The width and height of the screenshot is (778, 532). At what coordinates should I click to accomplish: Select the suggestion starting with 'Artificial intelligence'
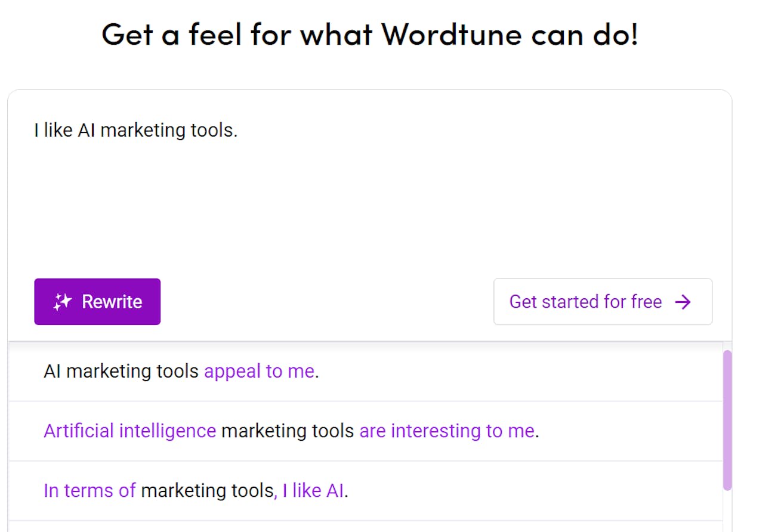pyautogui.click(x=291, y=431)
